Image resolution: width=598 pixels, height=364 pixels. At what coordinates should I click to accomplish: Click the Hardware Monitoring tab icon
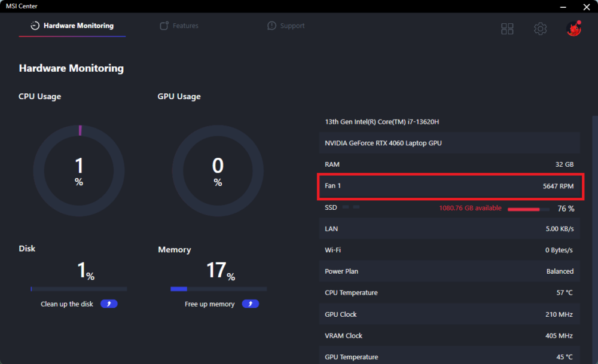35,26
